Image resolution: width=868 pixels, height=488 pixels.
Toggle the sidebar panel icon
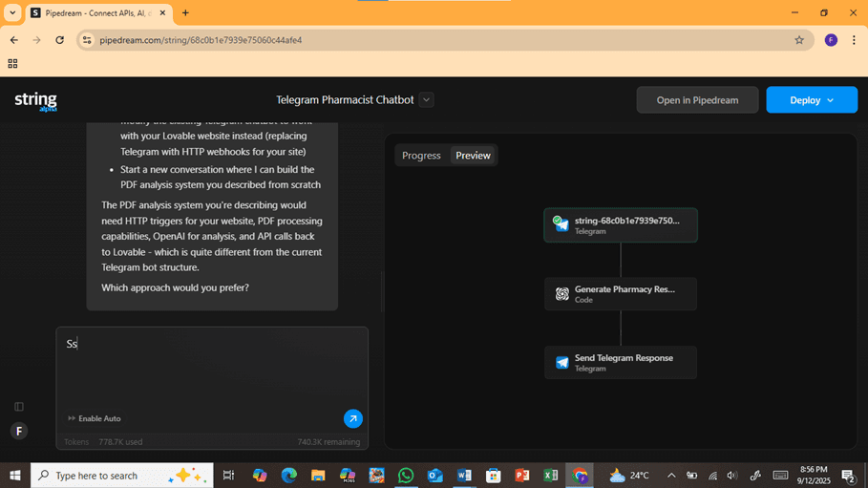[19, 407]
